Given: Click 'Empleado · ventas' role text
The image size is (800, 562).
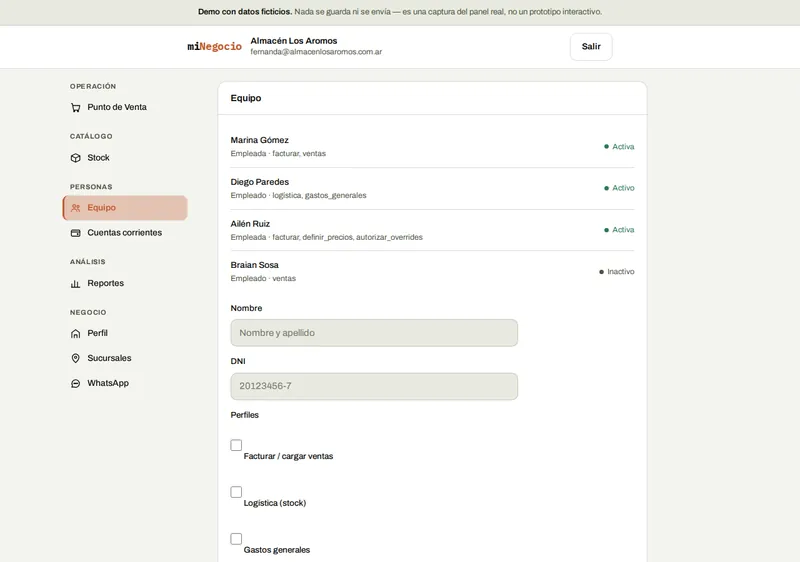Looking at the screenshot, I should tap(263, 278).
